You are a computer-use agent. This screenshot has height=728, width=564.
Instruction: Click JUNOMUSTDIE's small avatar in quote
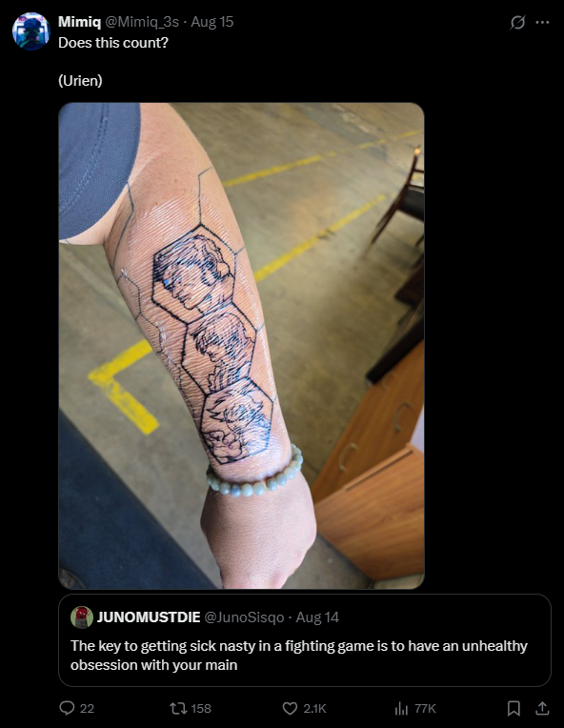point(82,617)
